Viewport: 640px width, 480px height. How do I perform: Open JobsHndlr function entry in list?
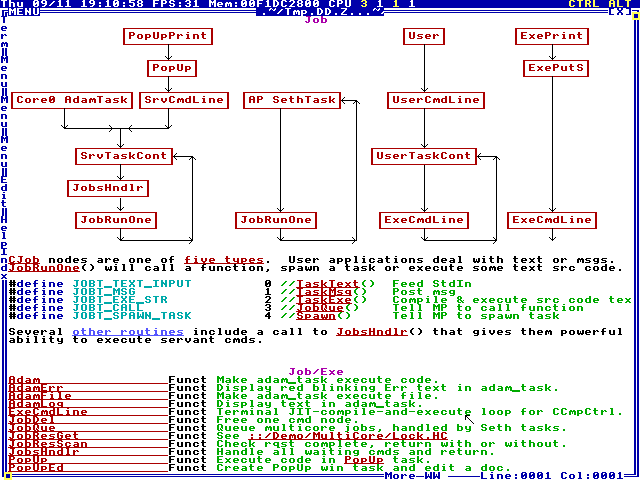pyautogui.click(x=88, y=452)
